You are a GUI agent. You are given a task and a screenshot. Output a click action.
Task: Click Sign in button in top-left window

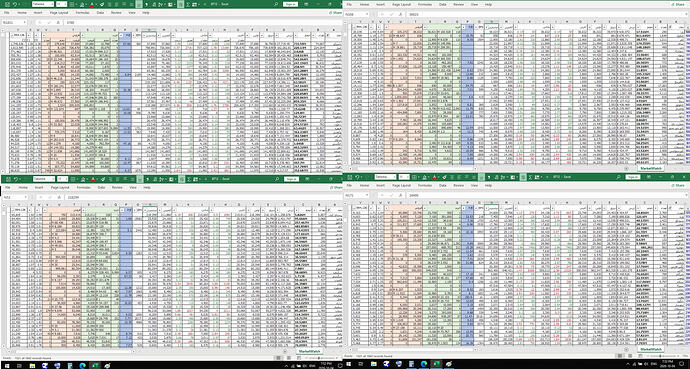click(x=291, y=4)
